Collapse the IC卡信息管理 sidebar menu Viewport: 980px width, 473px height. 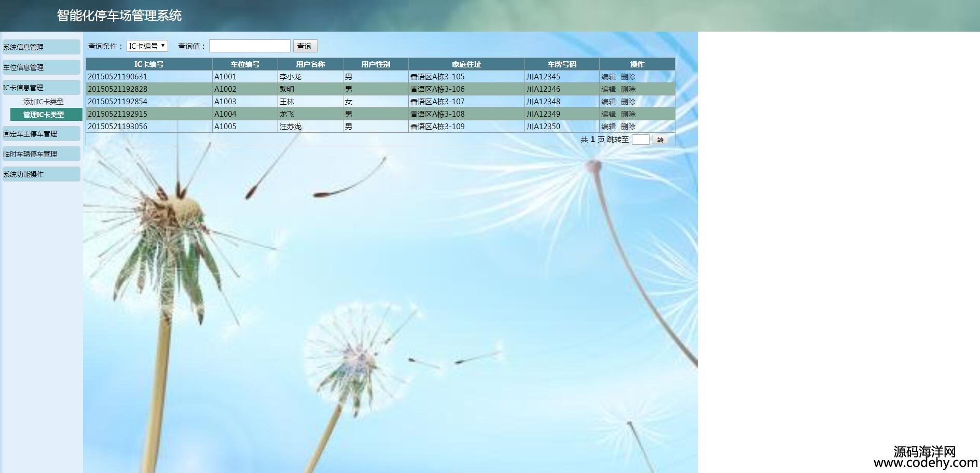(41, 88)
